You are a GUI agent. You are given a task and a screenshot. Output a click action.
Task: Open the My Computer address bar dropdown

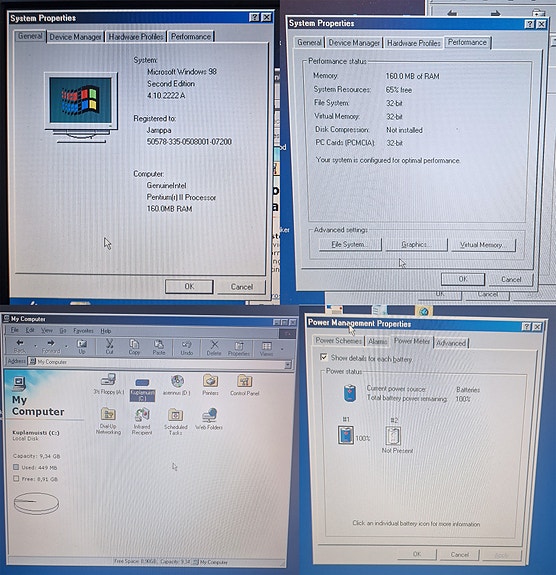(x=288, y=364)
